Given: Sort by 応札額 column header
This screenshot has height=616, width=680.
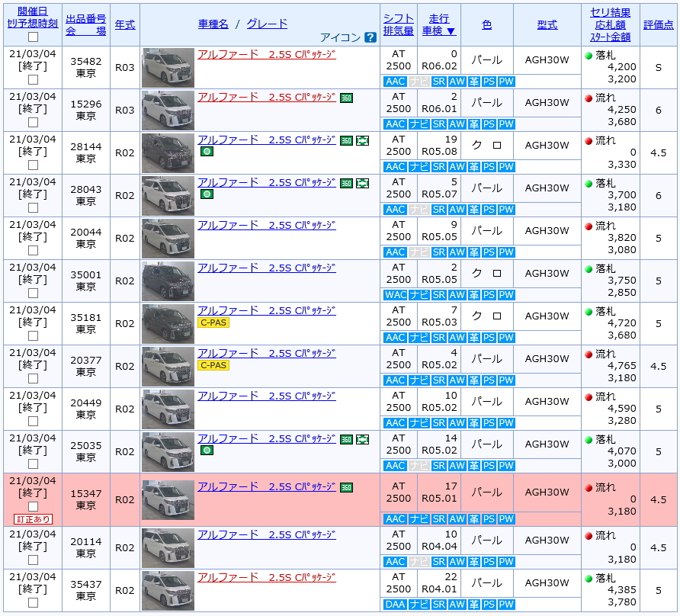Looking at the screenshot, I should point(610,24).
